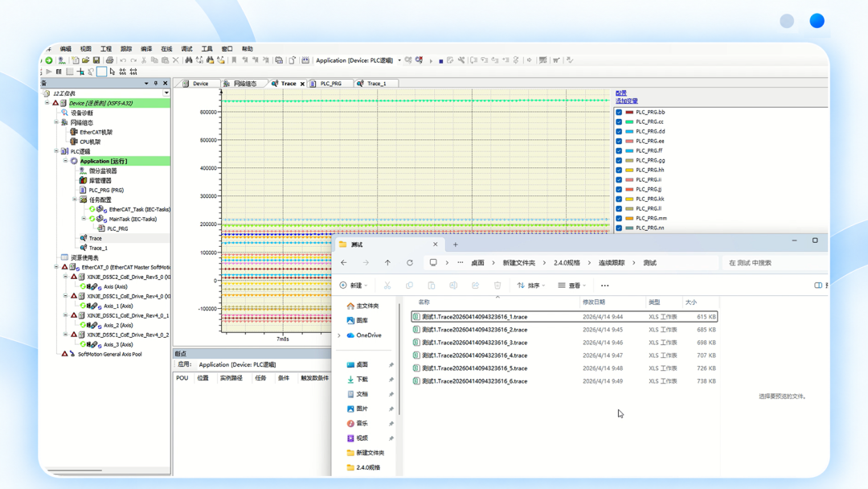Click the Start play icon in the debug toolbar
This screenshot has width=868, height=489.
[x=431, y=61]
